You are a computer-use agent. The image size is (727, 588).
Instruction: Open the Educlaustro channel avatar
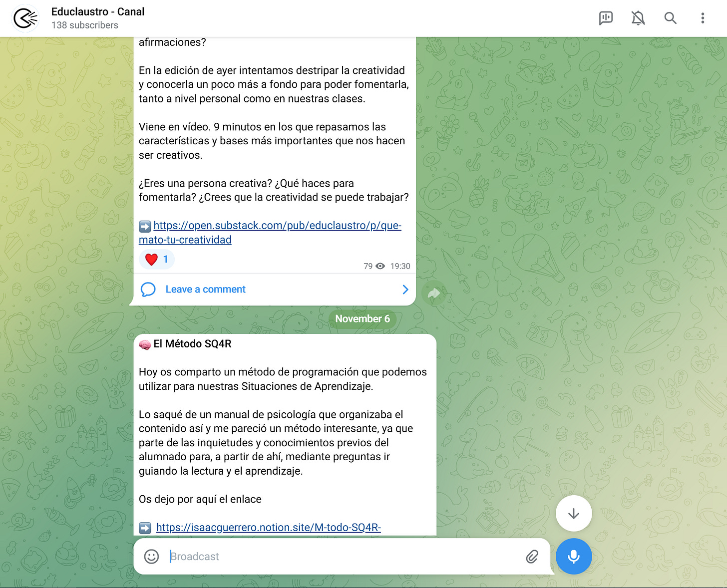(25, 18)
